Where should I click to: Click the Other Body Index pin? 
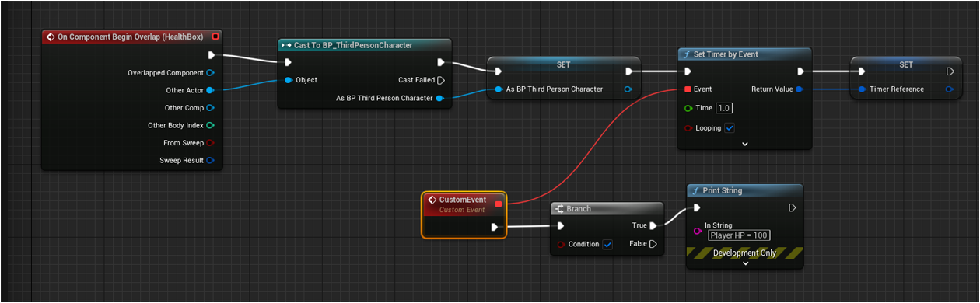pos(210,125)
